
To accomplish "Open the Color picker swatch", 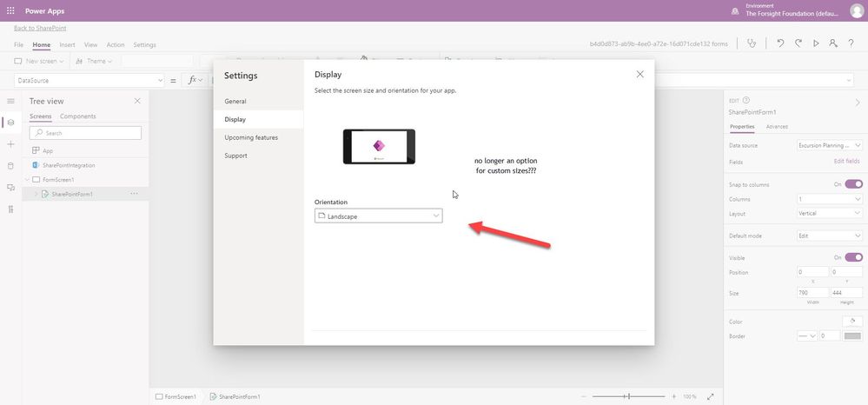I will tap(852, 322).
